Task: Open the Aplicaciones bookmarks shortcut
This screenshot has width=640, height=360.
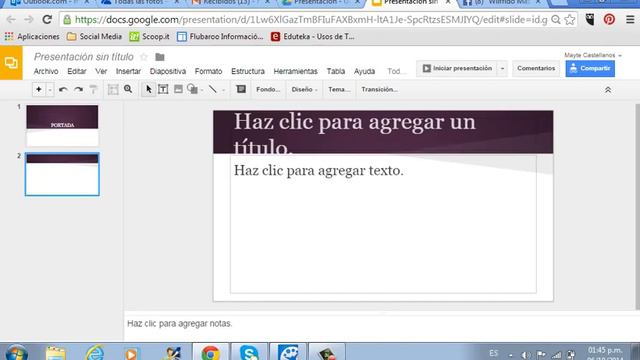Action: (x=32, y=37)
